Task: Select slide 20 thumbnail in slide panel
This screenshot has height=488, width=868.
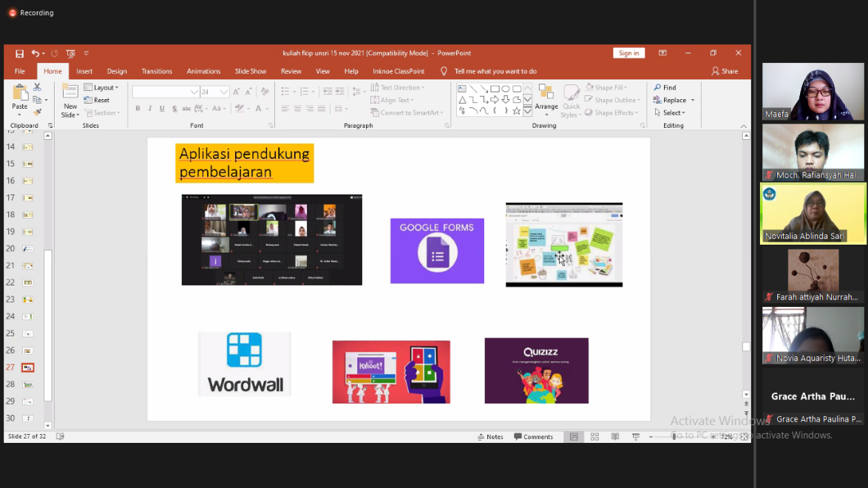Action: coord(28,248)
